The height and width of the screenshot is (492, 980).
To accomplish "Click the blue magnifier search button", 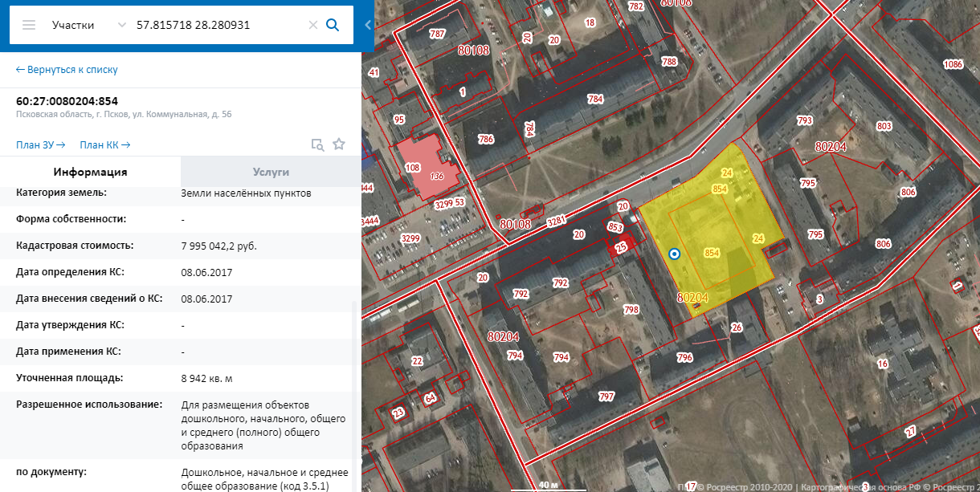I will (x=333, y=25).
